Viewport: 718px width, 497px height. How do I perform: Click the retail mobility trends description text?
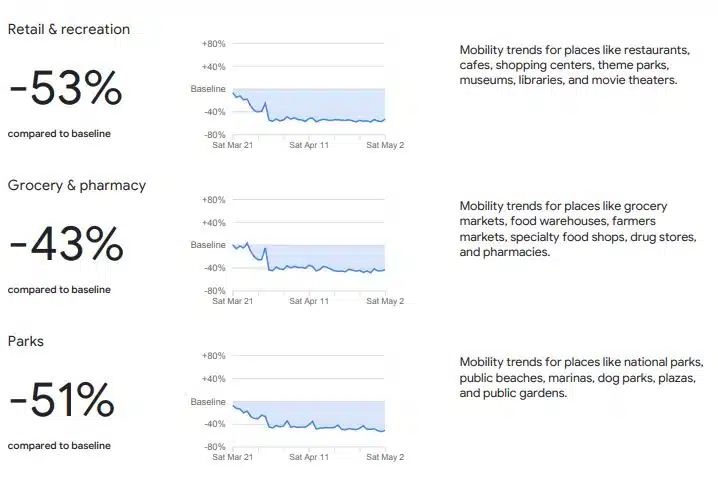coord(575,65)
